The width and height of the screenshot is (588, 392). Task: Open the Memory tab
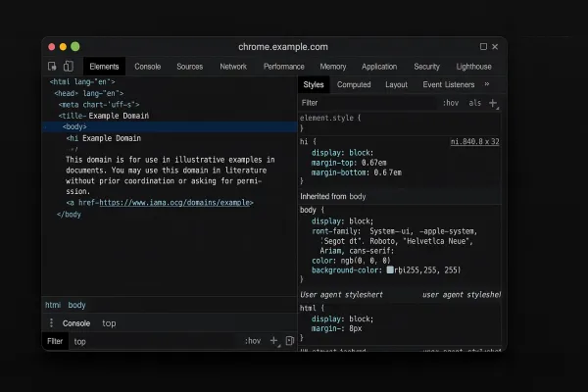click(x=333, y=67)
